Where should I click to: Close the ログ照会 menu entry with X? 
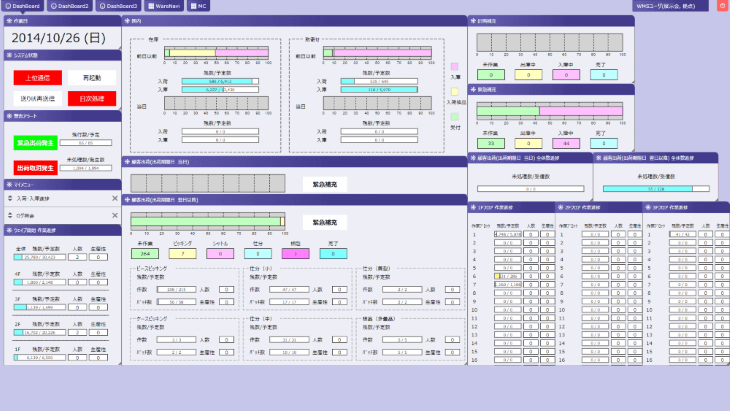pos(114,214)
